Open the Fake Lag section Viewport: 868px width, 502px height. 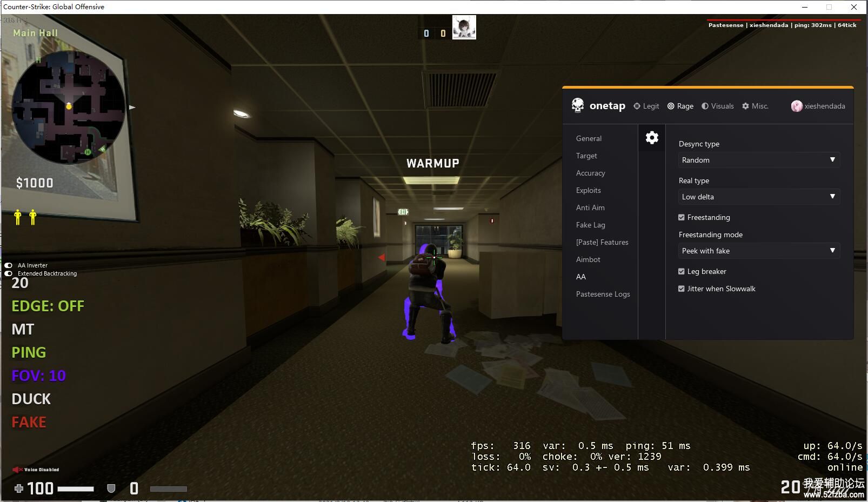tap(590, 225)
